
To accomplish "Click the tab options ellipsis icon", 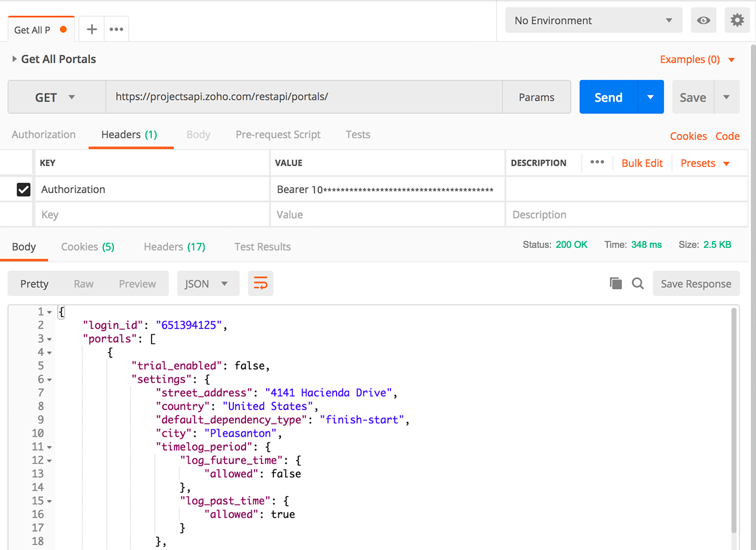I will tap(116, 29).
